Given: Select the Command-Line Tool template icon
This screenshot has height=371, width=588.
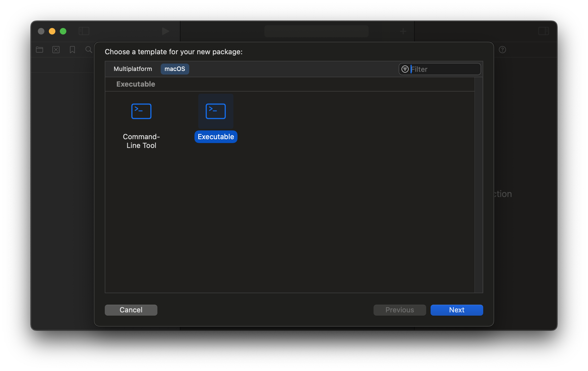Looking at the screenshot, I should click(141, 111).
